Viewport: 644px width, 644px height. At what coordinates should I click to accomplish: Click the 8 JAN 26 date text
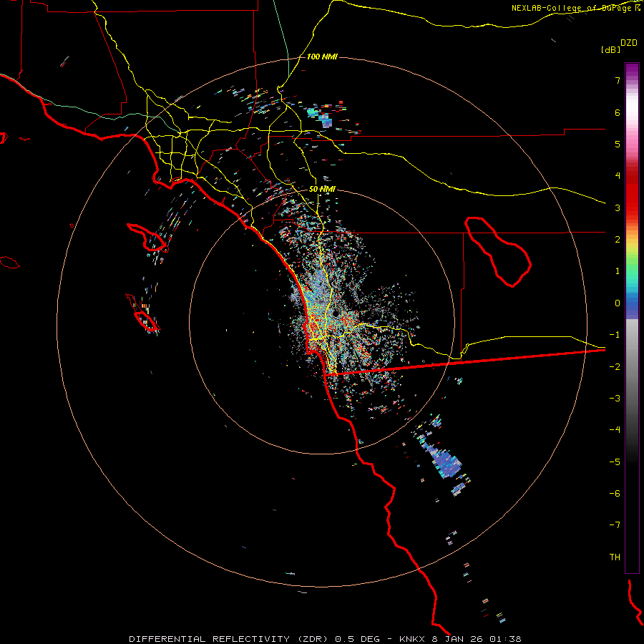(457, 639)
